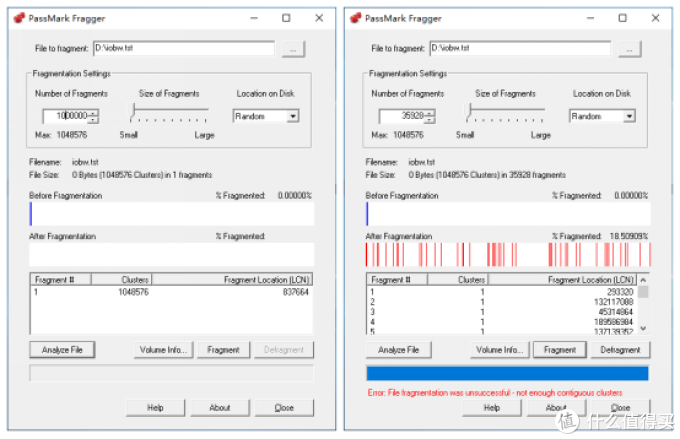Click Analyze File in the window with 1 fragment
Image resolution: width=680 pixels, height=439 pixels.
click(62, 350)
